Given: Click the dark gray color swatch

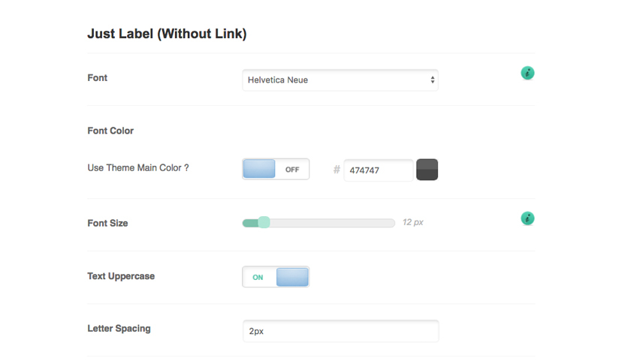Looking at the screenshot, I should (427, 170).
